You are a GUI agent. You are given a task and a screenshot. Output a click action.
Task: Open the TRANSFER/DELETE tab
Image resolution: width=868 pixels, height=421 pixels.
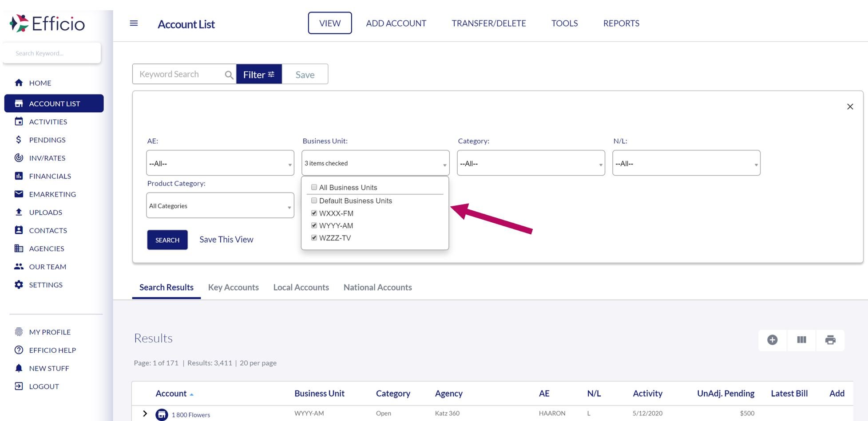(x=489, y=23)
